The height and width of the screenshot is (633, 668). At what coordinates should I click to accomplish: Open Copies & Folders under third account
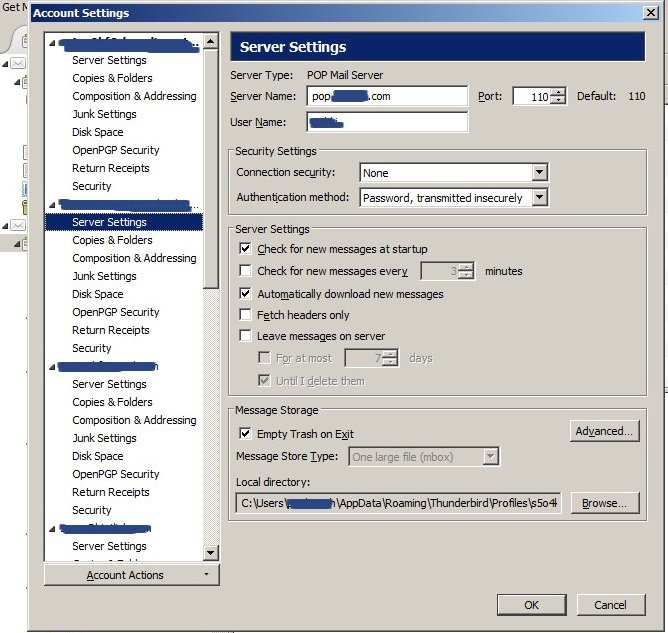112,402
